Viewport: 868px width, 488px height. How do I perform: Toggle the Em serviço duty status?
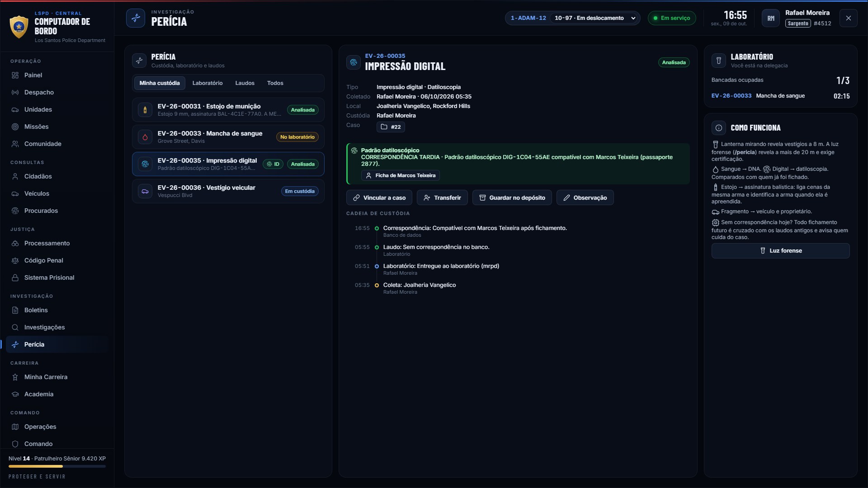[x=672, y=18]
